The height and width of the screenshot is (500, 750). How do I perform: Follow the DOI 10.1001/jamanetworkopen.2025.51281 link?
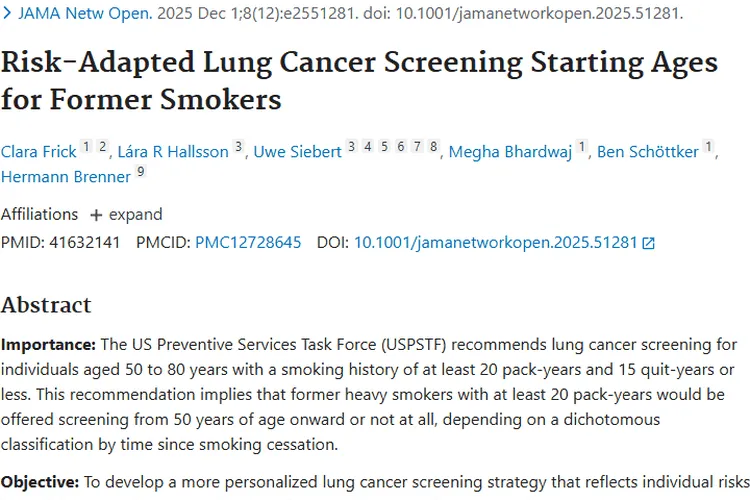pos(496,242)
